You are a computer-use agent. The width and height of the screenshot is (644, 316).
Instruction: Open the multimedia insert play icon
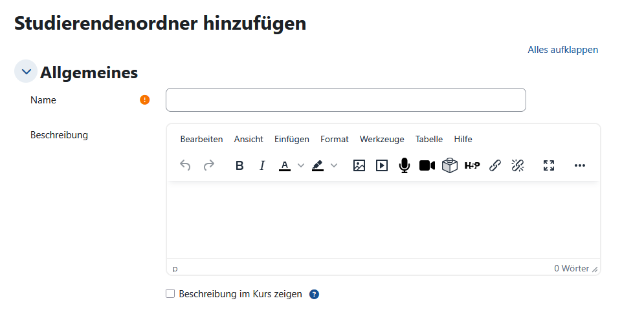tap(382, 165)
